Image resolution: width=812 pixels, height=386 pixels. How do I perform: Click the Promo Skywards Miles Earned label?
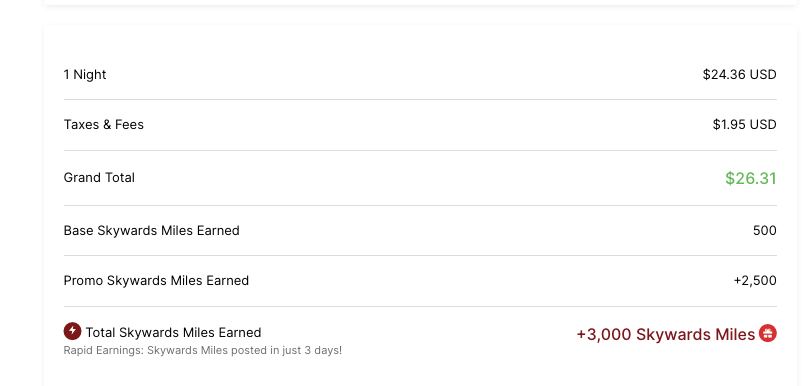tap(156, 281)
